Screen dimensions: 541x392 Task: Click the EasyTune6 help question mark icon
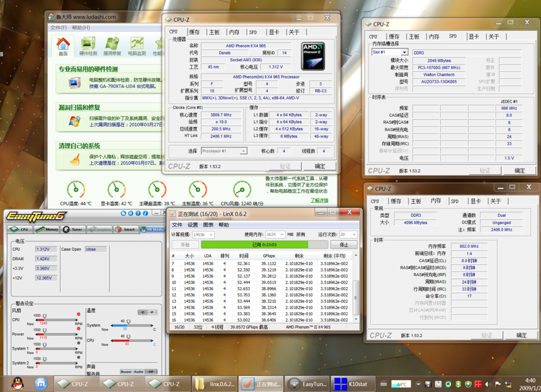(138, 213)
